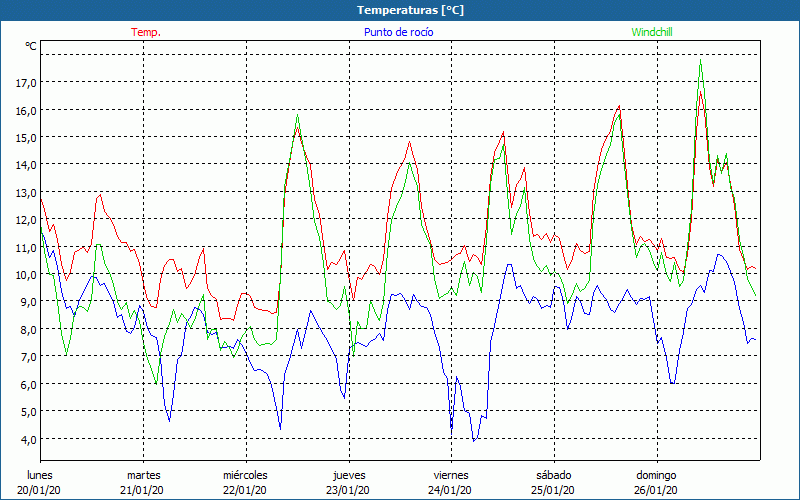This screenshot has width=800, height=500.
Task: Click the 25/01/20 date label
Action: pyautogui.click(x=553, y=490)
